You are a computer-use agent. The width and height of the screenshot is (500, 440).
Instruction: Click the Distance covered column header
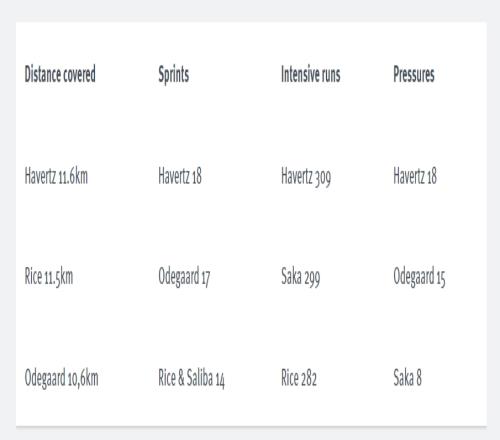click(60, 74)
